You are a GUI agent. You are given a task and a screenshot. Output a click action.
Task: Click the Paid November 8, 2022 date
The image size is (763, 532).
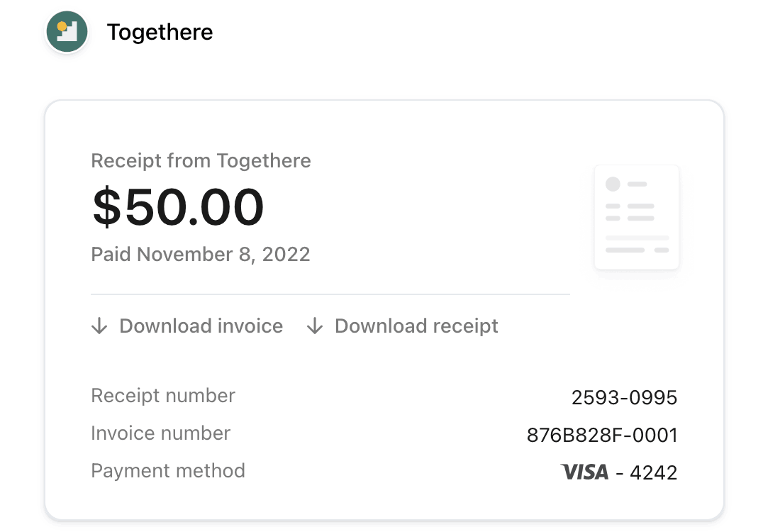point(201,255)
